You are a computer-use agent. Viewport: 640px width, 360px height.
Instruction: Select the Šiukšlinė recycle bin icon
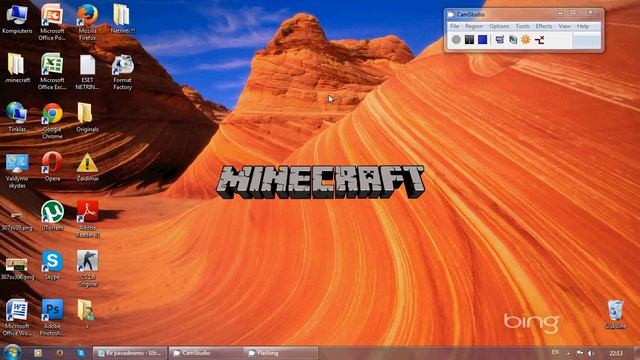click(x=615, y=314)
